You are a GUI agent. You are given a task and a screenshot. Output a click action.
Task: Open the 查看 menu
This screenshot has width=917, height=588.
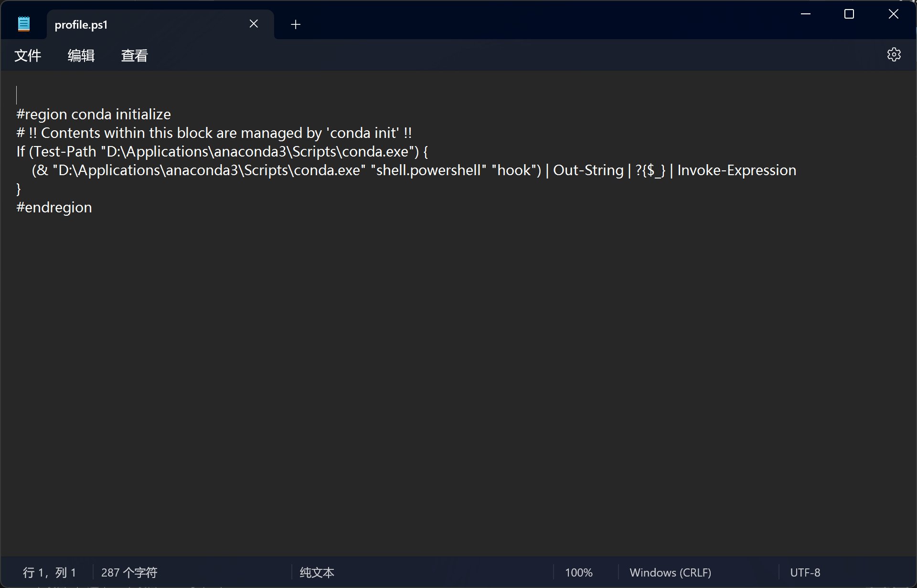pyautogui.click(x=135, y=56)
